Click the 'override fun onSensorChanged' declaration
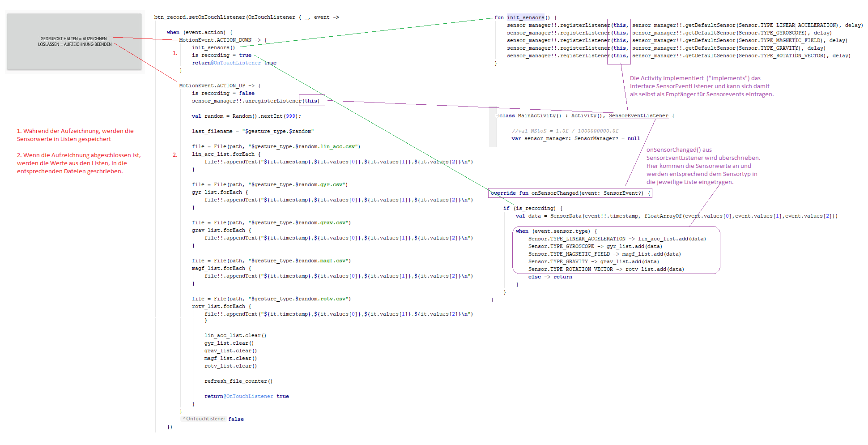The image size is (868, 445). pyautogui.click(x=570, y=193)
